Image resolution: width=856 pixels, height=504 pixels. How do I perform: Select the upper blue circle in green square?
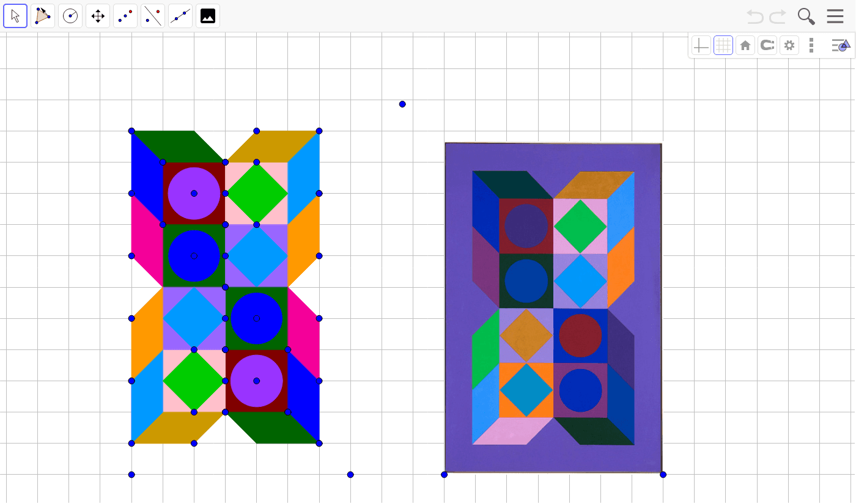[194, 256]
